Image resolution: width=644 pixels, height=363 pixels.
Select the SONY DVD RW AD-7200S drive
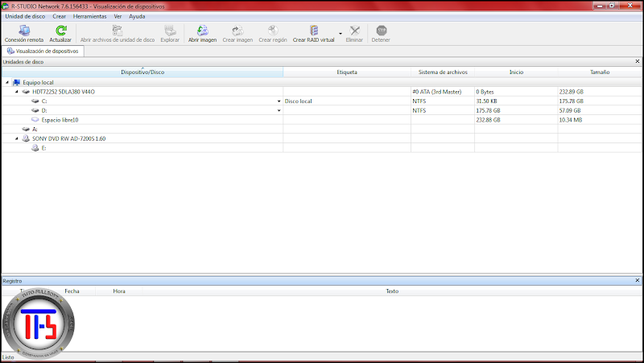coord(68,138)
